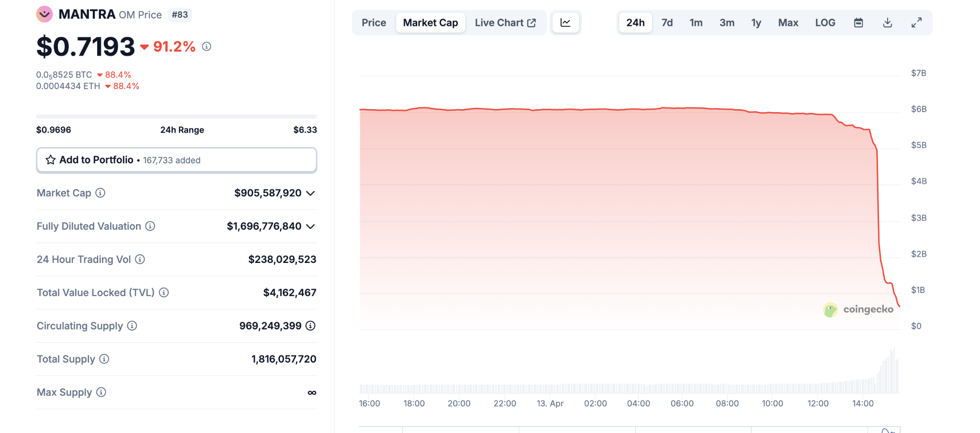Screen dimensions: 980x433
Task: Expand the Fully Diluted Valuation details
Action: [311, 227]
